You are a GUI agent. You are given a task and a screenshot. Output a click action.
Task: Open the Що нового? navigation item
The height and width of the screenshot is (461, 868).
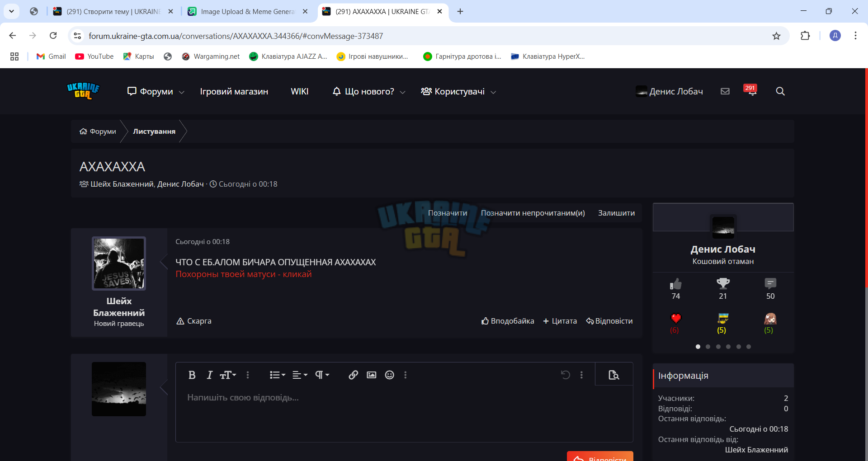363,92
